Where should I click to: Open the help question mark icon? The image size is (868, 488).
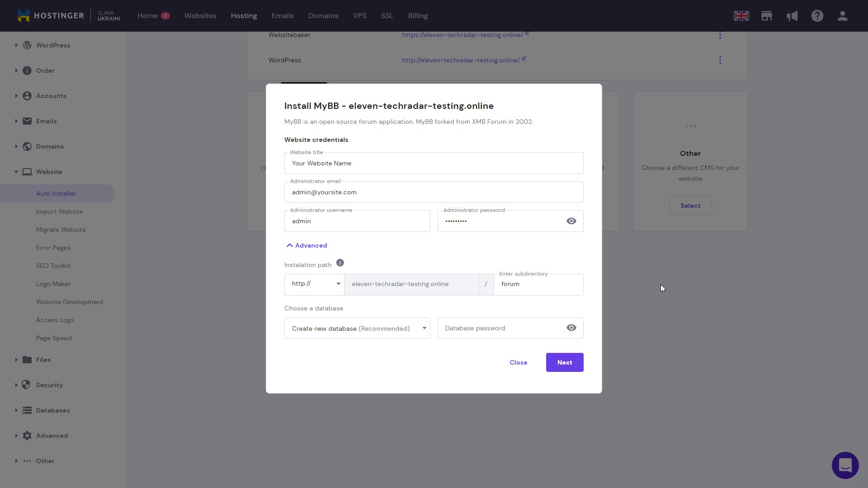[817, 16]
